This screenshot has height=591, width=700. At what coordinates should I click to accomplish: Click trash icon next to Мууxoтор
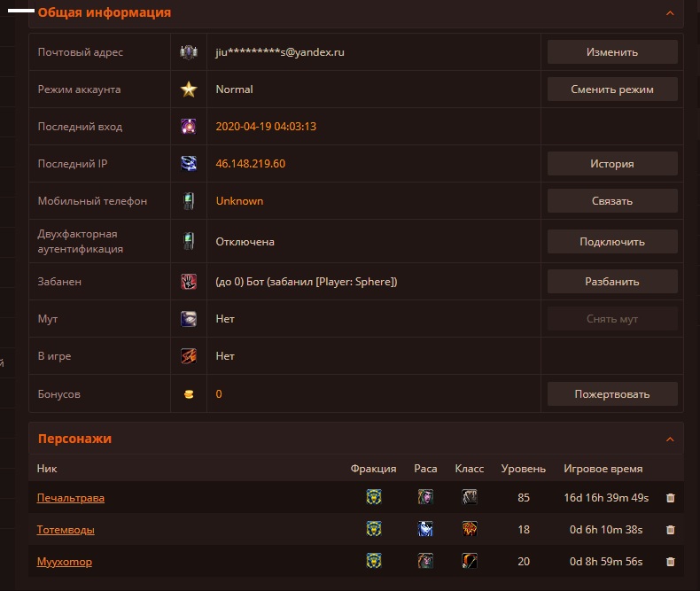(x=670, y=562)
